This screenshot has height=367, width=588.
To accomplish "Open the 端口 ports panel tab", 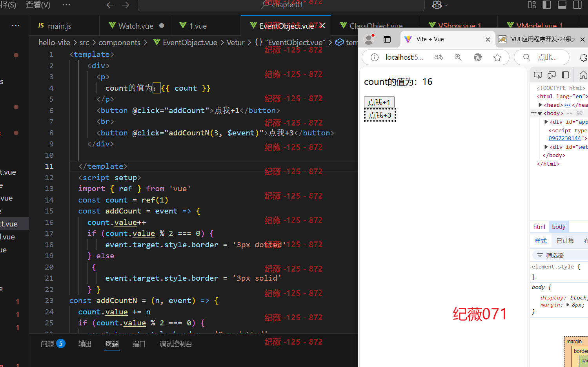I will click(139, 344).
